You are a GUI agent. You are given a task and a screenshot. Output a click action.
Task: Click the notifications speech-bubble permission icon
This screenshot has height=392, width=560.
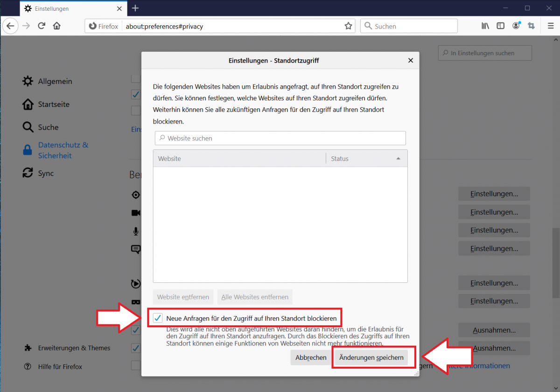pos(135,249)
